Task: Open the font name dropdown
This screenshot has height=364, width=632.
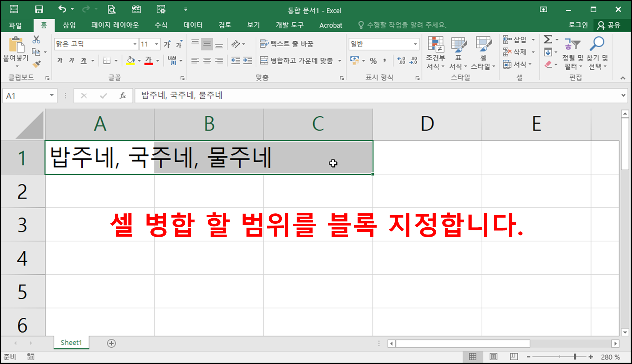Action: [135, 44]
